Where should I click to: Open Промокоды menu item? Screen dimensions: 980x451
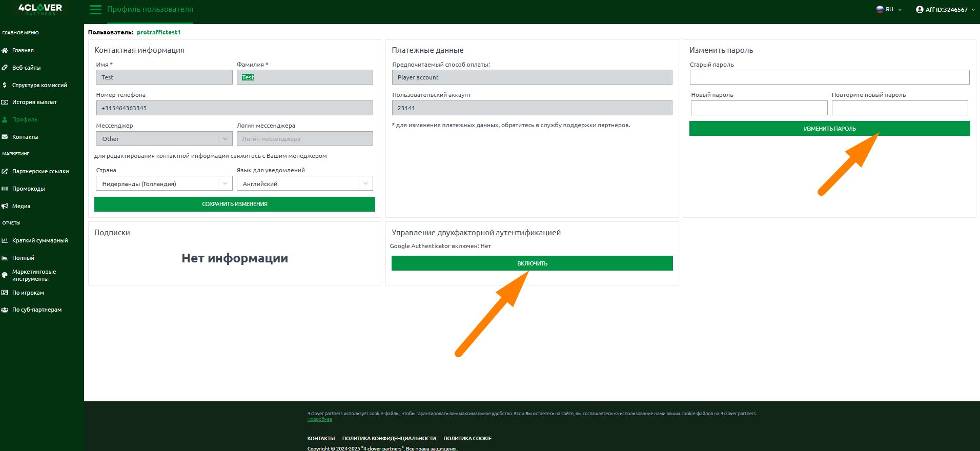pos(29,189)
